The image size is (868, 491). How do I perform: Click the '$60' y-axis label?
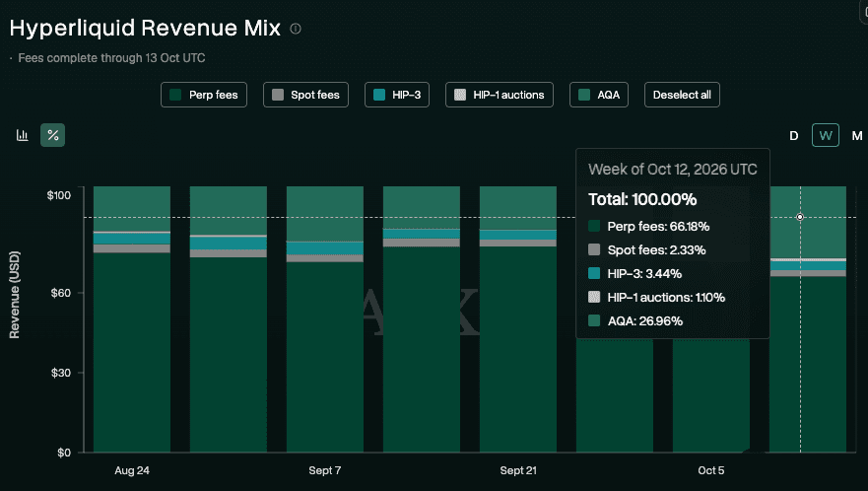coord(61,293)
